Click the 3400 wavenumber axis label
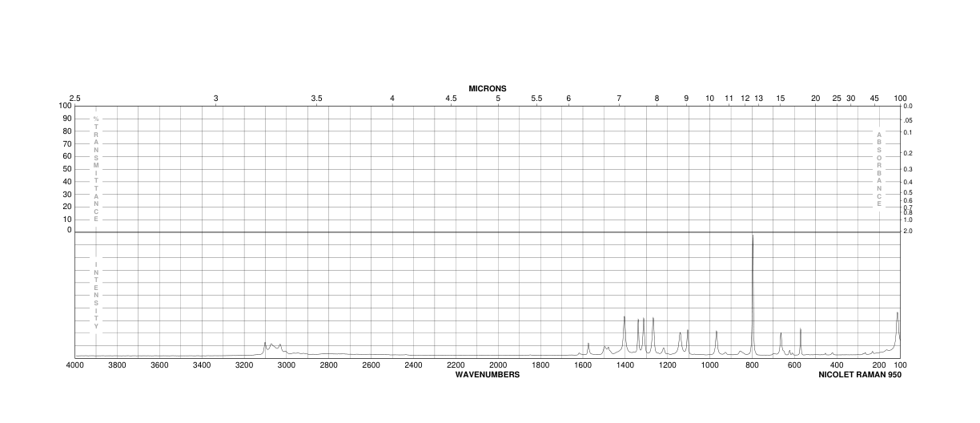The image size is (980, 423). 202,366
